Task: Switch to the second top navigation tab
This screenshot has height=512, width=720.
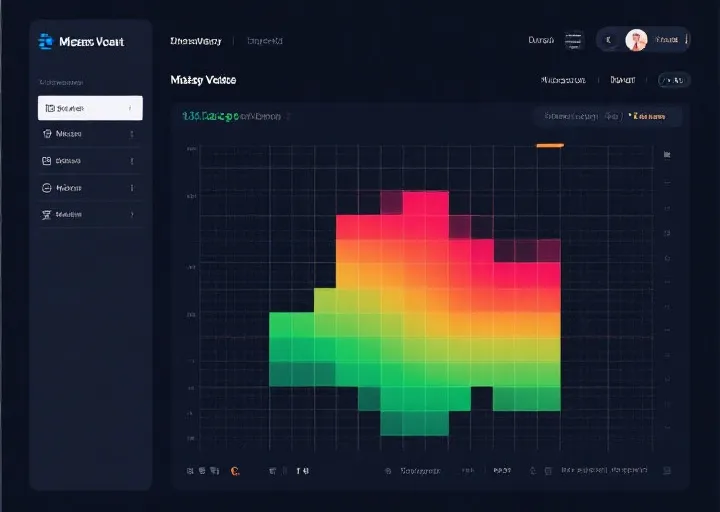Action: click(x=265, y=41)
